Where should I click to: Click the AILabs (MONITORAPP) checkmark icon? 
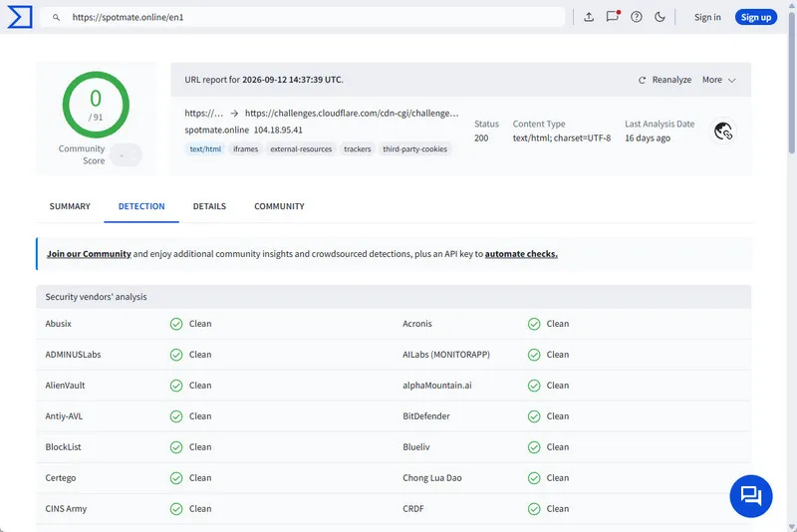pos(534,355)
